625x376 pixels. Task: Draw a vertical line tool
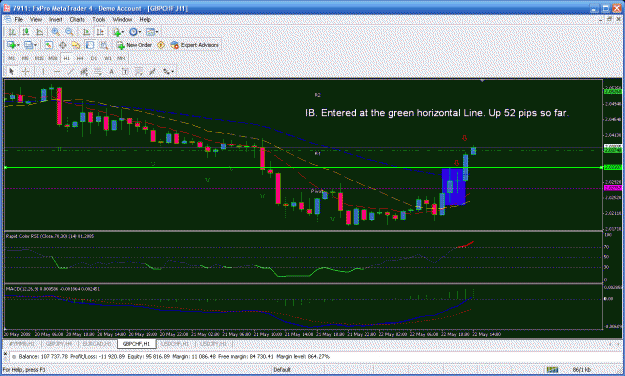tap(43, 71)
